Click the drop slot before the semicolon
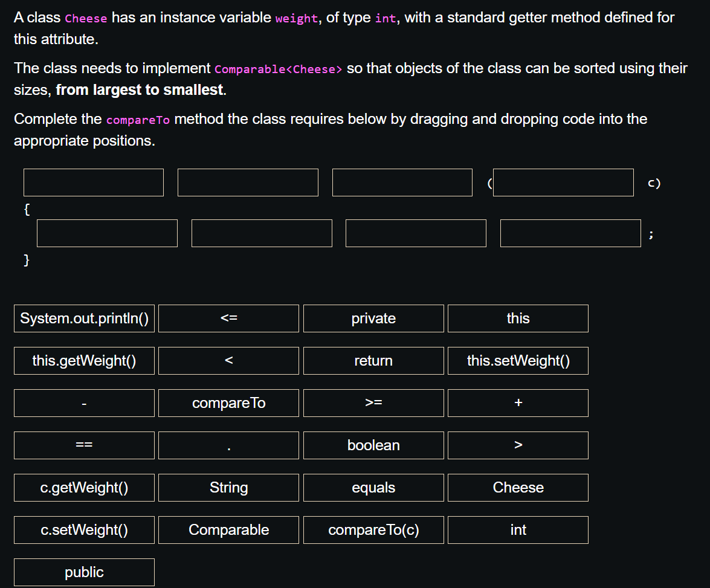The image size is (710, 588). point(570,233)
